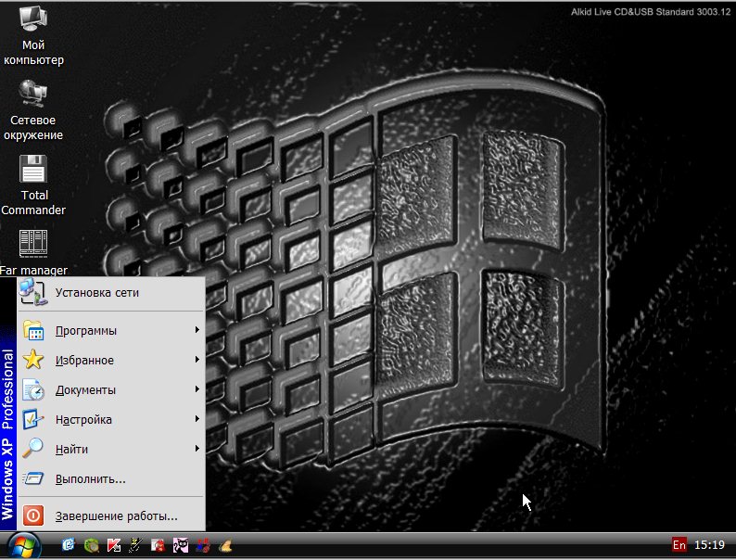The width and height of the screenshot is (736, 560).
Task: Click the taskbar clock showing 15:19
Action: pos(709,544)
